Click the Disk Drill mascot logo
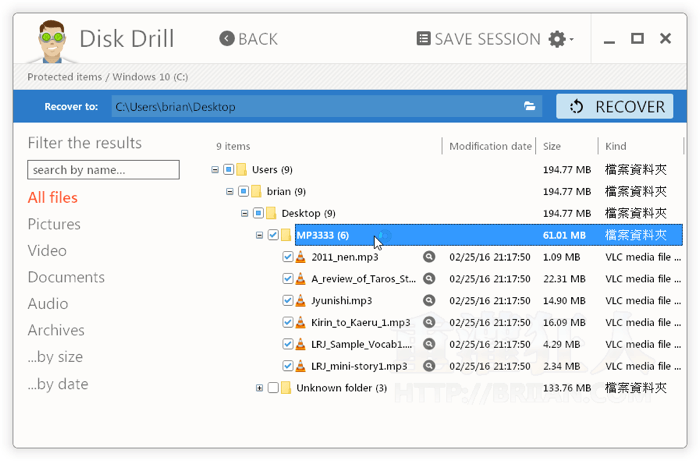 (52, 41)
